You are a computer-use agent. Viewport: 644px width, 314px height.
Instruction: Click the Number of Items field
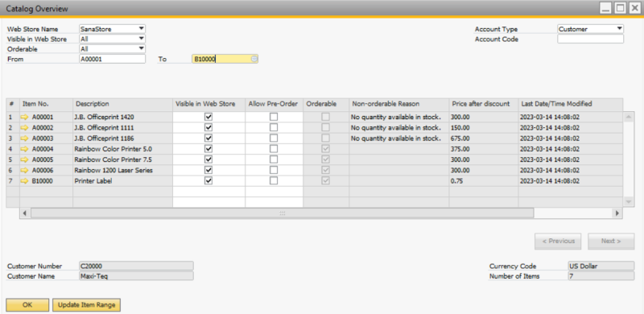[601, 276]
